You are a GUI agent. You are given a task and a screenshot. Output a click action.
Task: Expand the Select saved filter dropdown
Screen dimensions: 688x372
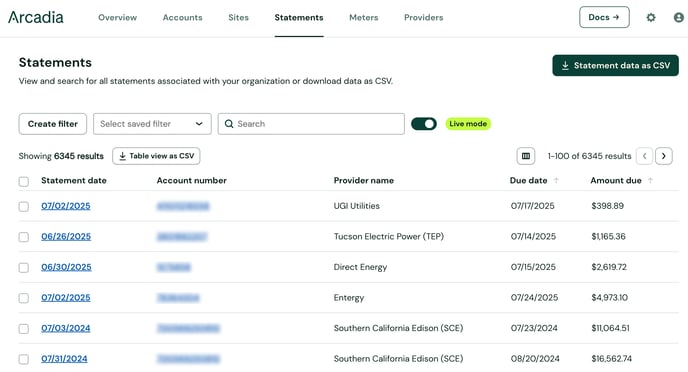[152, 124]
